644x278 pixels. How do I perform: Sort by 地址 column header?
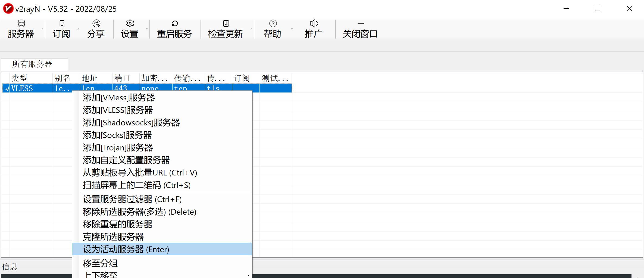[x=96, y=78]
